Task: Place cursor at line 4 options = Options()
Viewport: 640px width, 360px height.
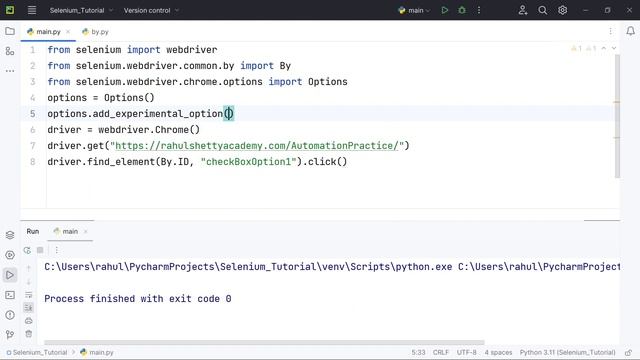Action: pos(101,98)
